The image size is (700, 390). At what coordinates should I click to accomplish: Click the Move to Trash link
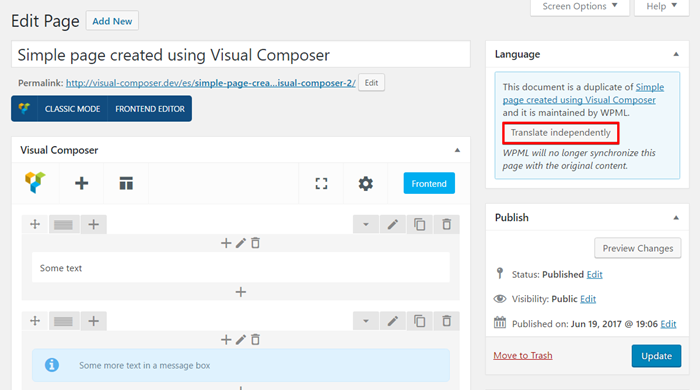pyautogui.click(x=523, y=356)
